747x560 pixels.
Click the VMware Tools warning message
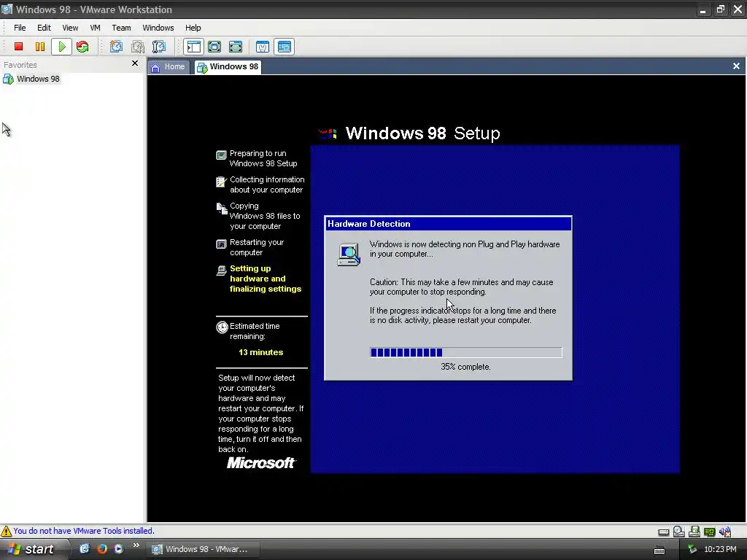[x=84, y=531]
